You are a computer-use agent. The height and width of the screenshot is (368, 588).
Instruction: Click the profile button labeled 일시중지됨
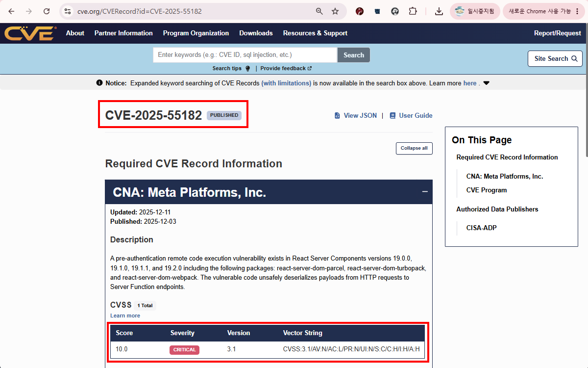(475, 11)
